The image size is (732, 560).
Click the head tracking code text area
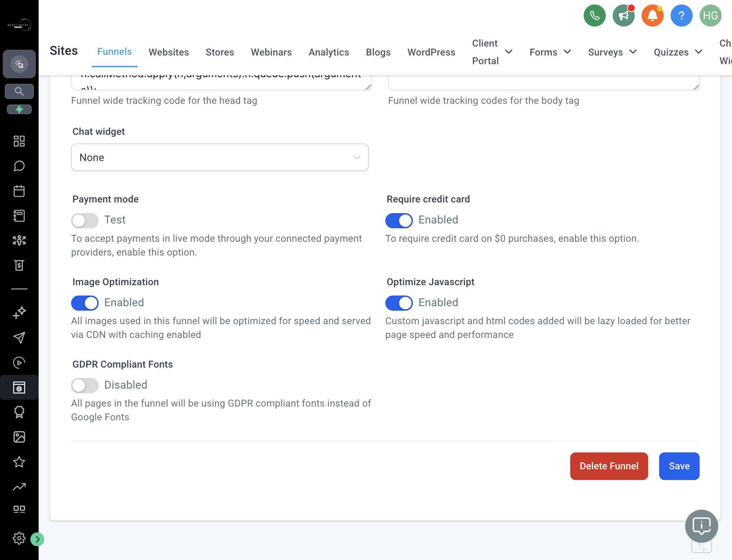point(221,82)
